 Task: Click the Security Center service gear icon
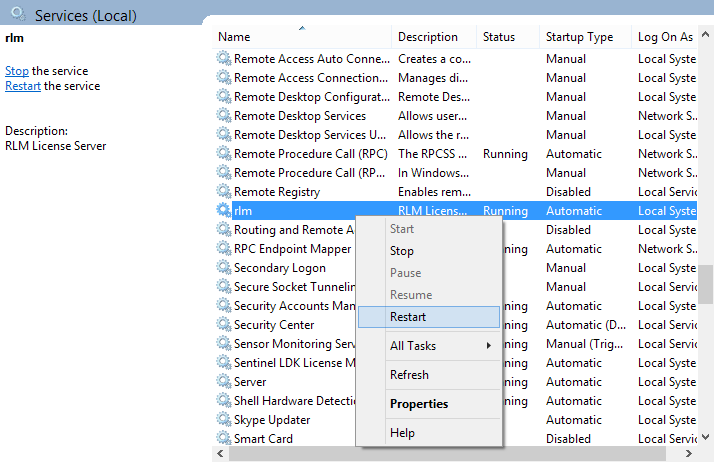tap(223, 325)
